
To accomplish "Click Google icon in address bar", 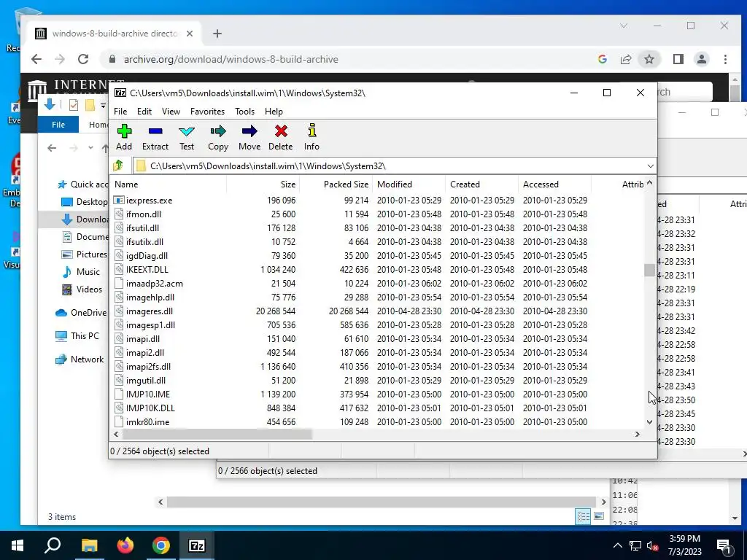I will [x=602, y=59].
